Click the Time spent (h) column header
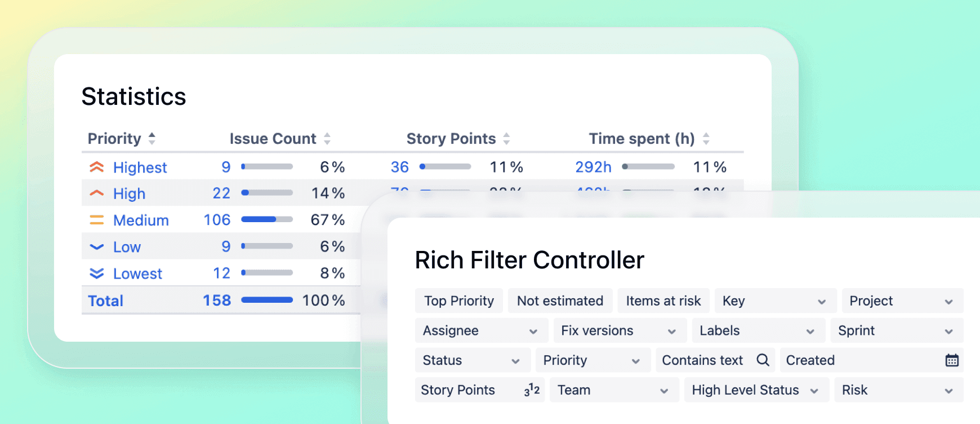The width and height of the screenshot is (980, 424). tap(642, 139)
